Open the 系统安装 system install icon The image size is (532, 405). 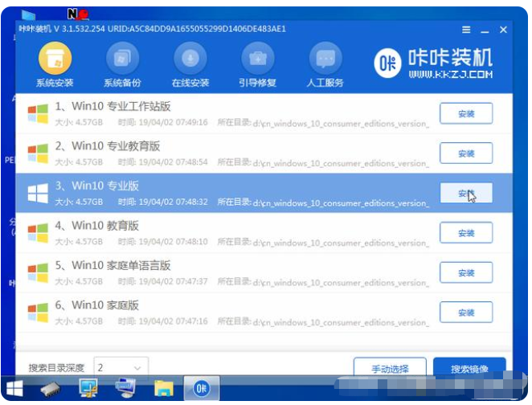tap(55, 58)
